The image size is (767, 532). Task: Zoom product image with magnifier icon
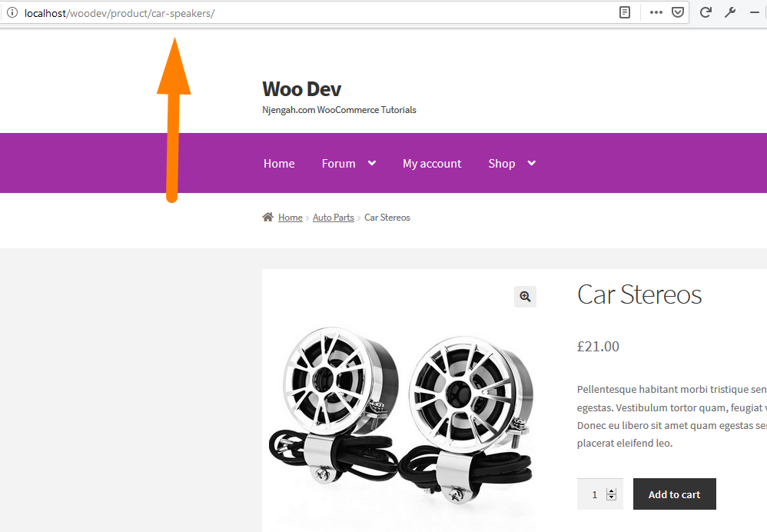click(x=525, y=297)
